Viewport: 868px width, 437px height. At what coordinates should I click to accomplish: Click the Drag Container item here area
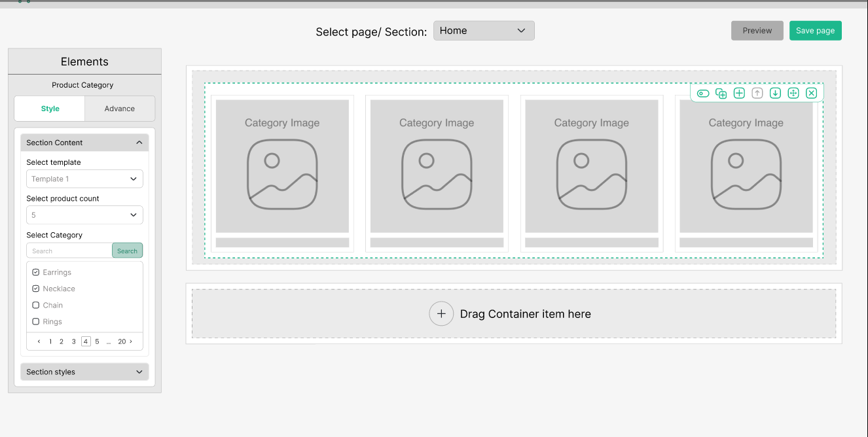click(x=514, y=314)
